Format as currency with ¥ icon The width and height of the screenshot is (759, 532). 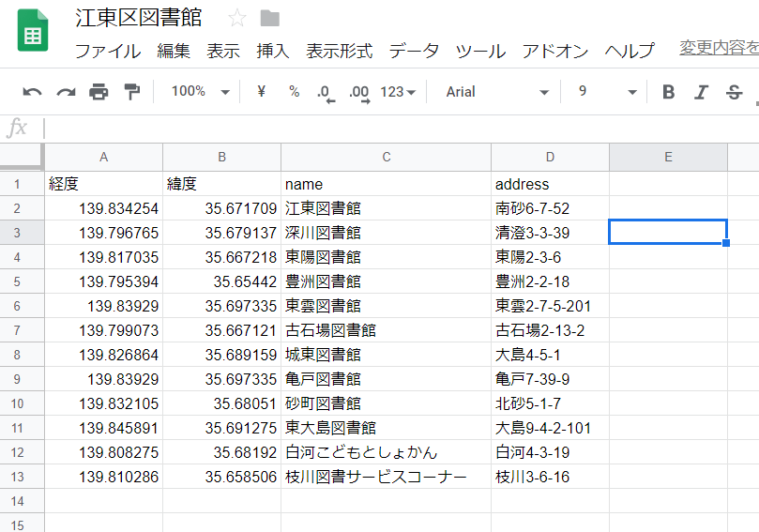262,91
